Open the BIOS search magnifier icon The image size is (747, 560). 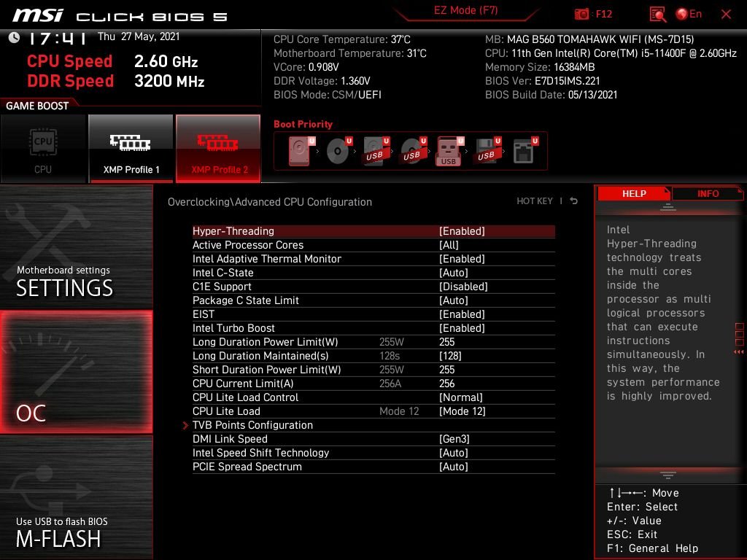point(657,15)
